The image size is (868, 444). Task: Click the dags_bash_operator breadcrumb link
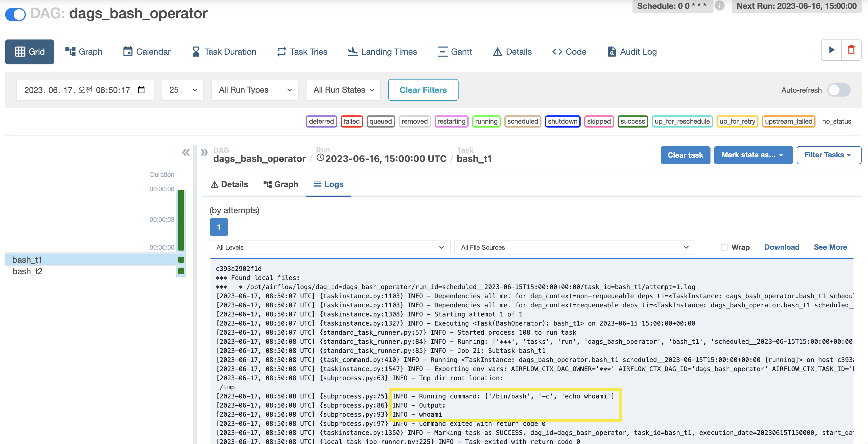259,159
